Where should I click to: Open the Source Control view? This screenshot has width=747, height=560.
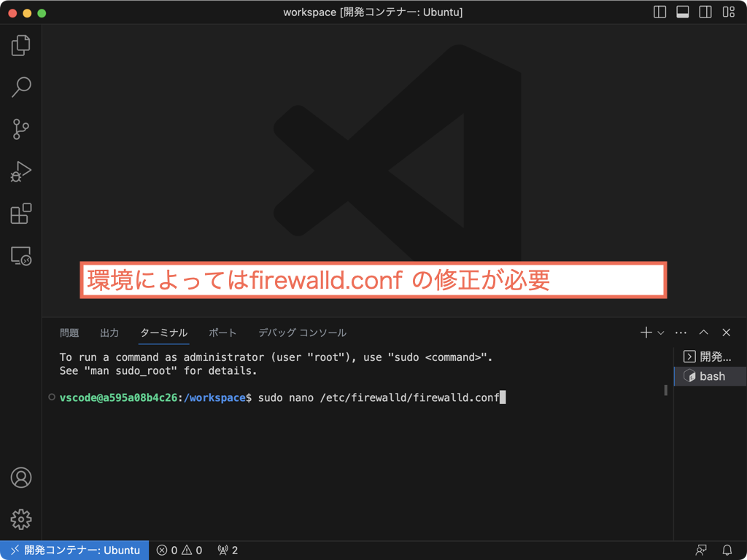pyautogui.click(x=21, y=129)
